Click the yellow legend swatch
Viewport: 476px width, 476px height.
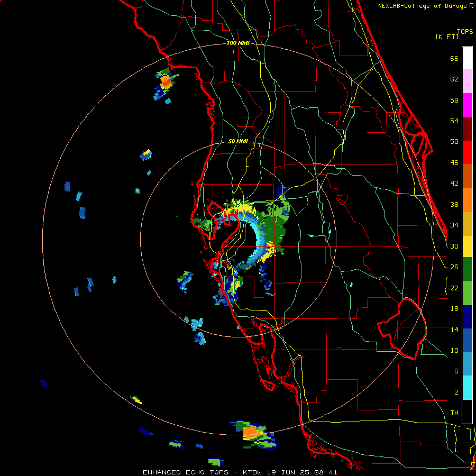pyautogui.click(x=467, y=246)
